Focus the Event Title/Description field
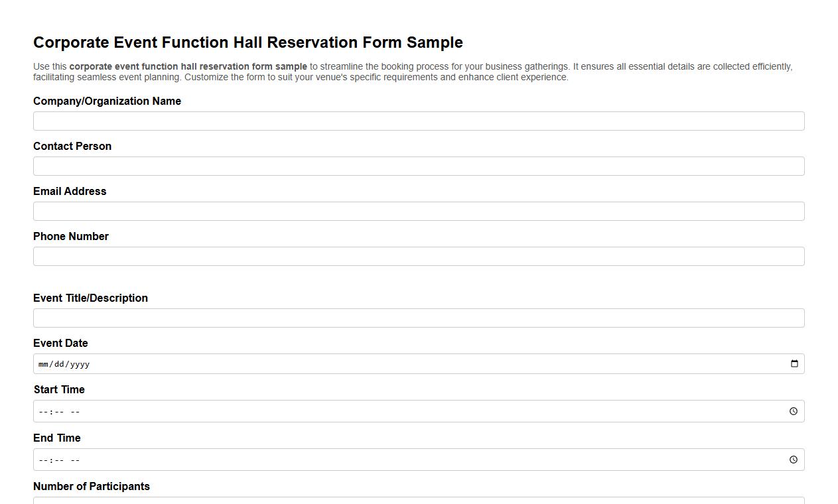Viewport: 838px width, 504px height. 419,318
